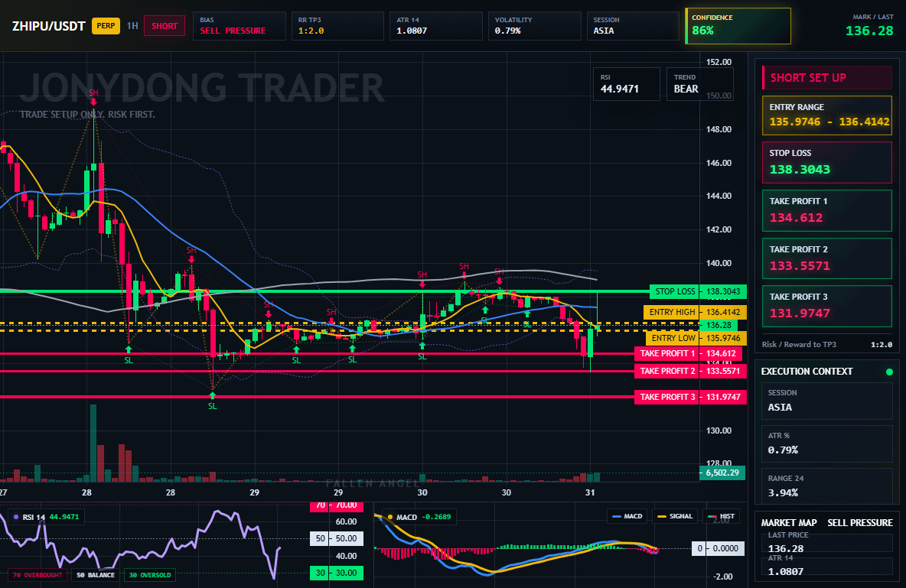Click the EXECUTION CONTEXT header
Viewport: 906px width, 588px height.
point(807,372)
